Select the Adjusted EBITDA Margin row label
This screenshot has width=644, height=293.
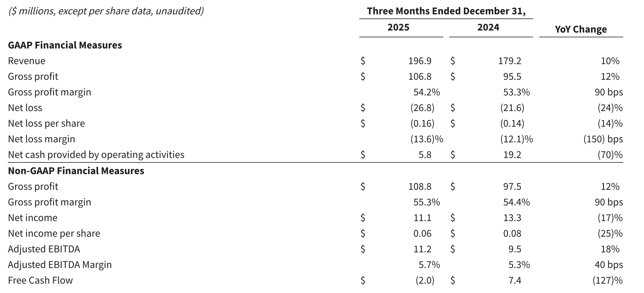60,265
